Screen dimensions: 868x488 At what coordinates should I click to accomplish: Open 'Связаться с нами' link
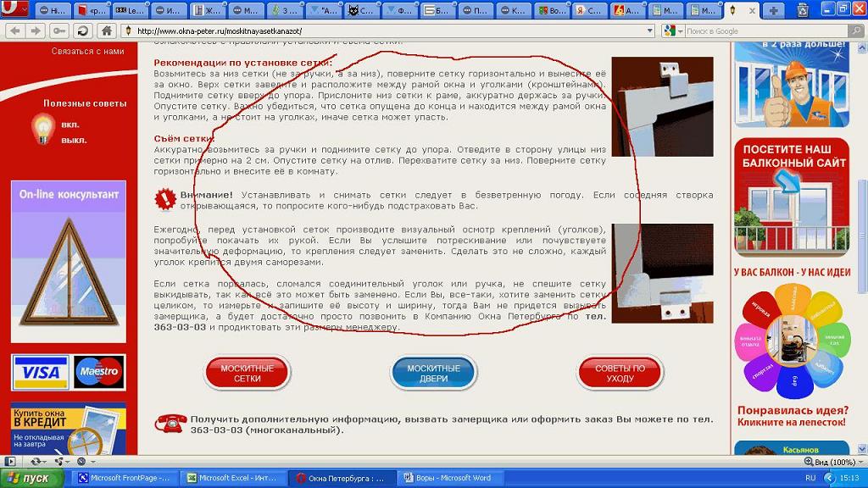88,51
